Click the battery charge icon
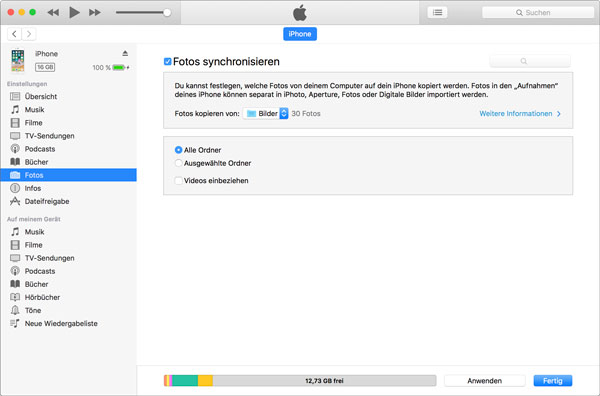 coord(119,68)
